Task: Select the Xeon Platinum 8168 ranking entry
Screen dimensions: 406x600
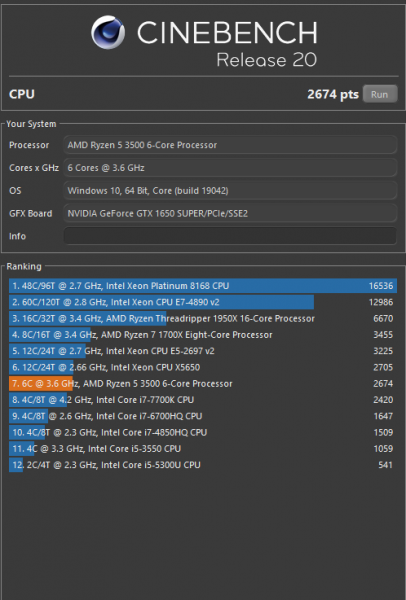Action: tap(203, 286)
